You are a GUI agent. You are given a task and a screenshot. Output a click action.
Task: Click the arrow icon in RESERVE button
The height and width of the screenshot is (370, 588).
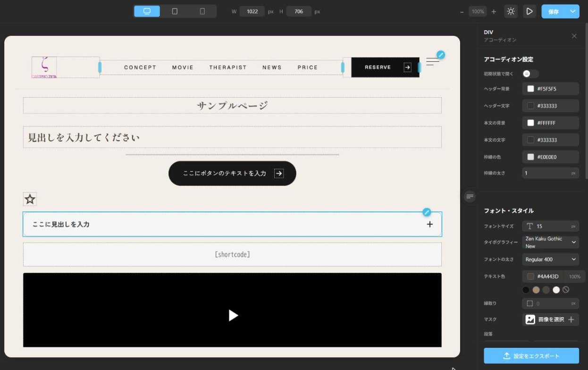click(x=407, y=67)
